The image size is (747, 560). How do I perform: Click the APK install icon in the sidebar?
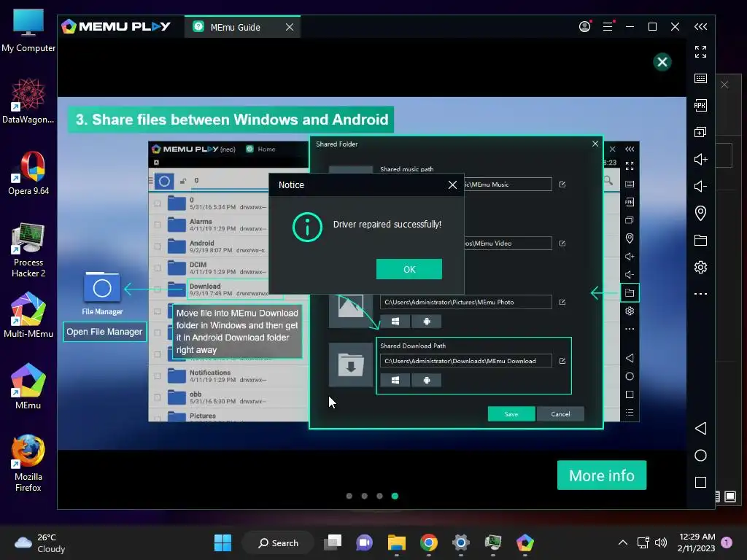pos(700,105)
